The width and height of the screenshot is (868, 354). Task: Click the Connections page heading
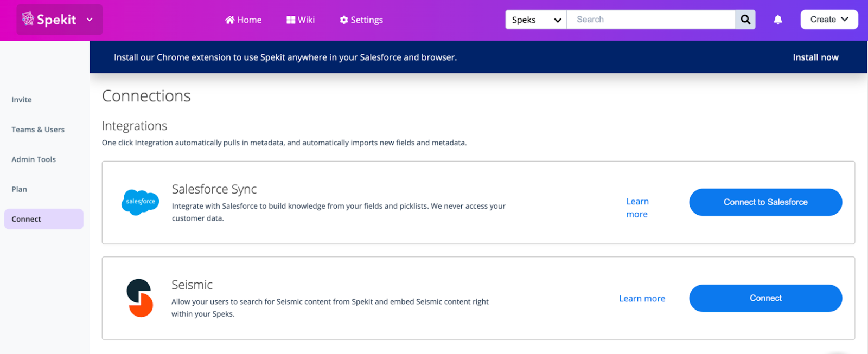coord(146,96)
